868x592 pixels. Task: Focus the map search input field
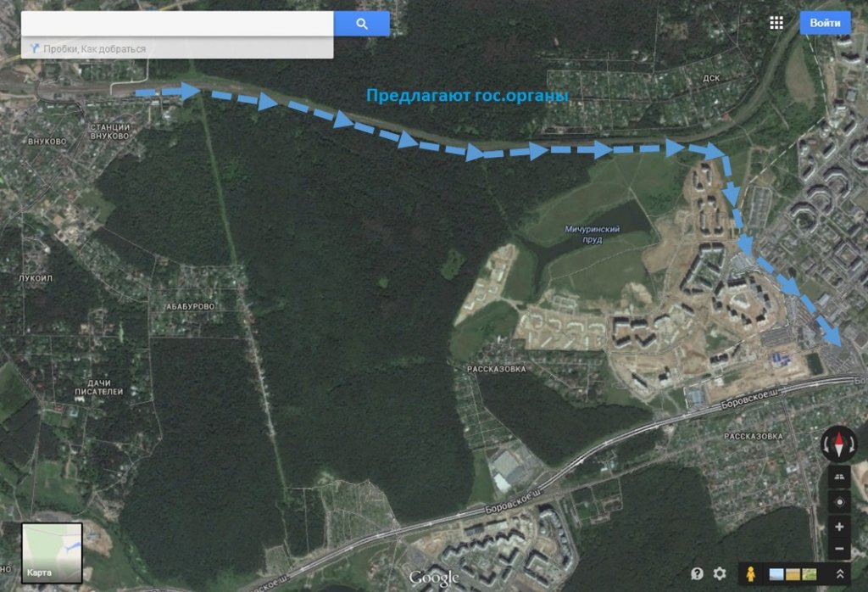(x=177, y=23)
